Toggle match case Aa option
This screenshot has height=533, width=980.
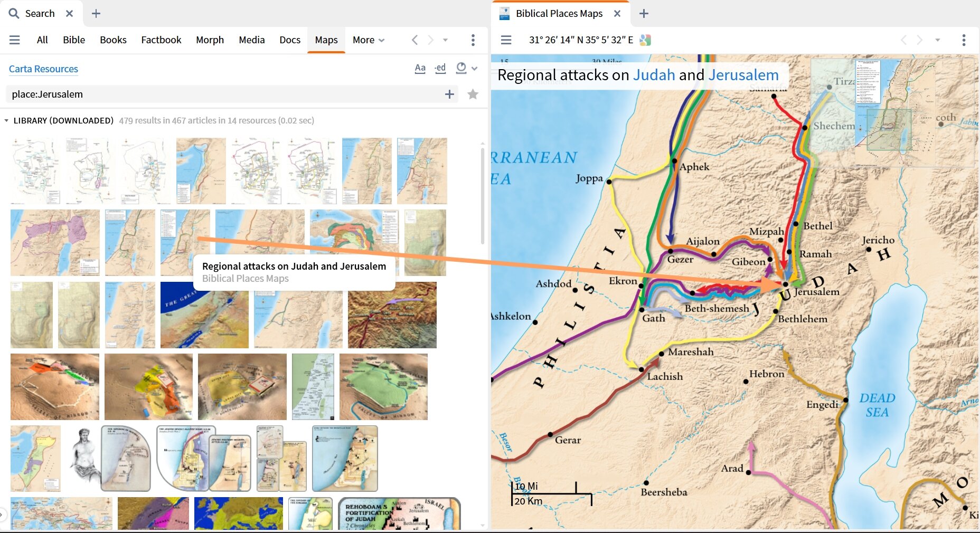420,68
